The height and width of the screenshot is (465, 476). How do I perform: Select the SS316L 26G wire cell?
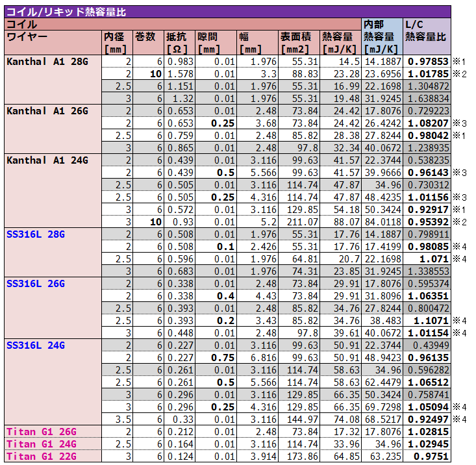[53, 308]
